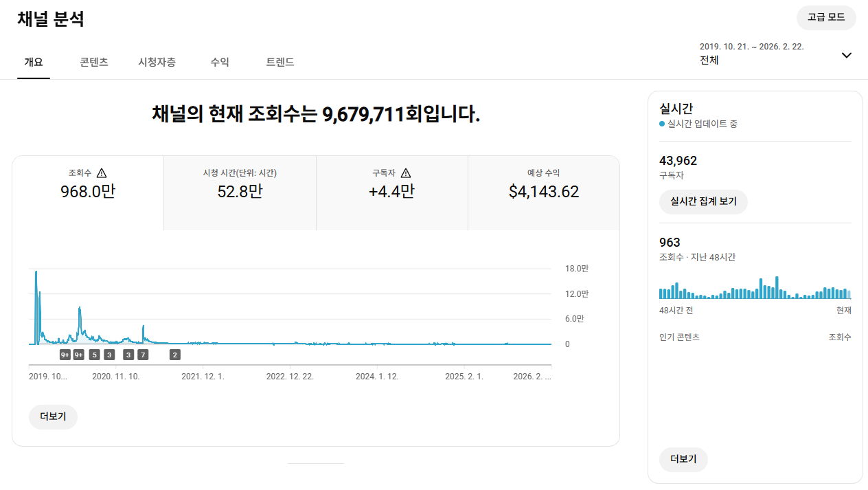The image size is (868, 490).
Task: Switch to the 콘텐츠 tab
Action: tap(94, 62)
